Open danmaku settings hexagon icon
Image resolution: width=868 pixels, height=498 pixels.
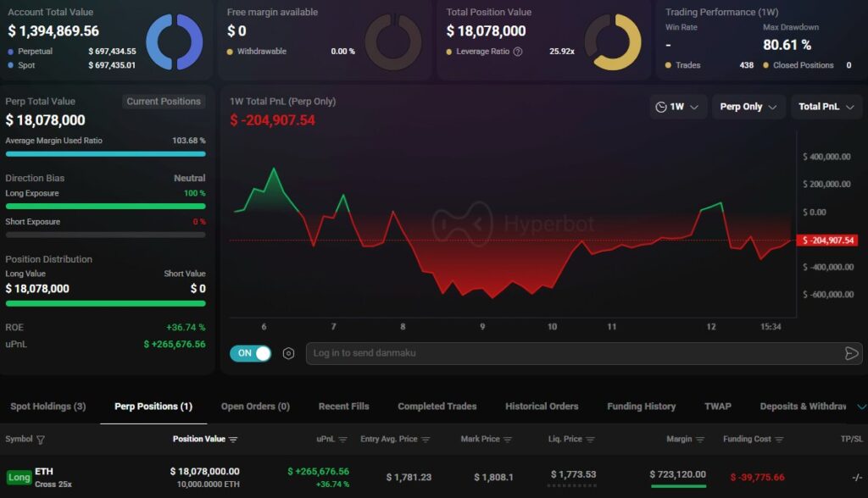point(288,353)
